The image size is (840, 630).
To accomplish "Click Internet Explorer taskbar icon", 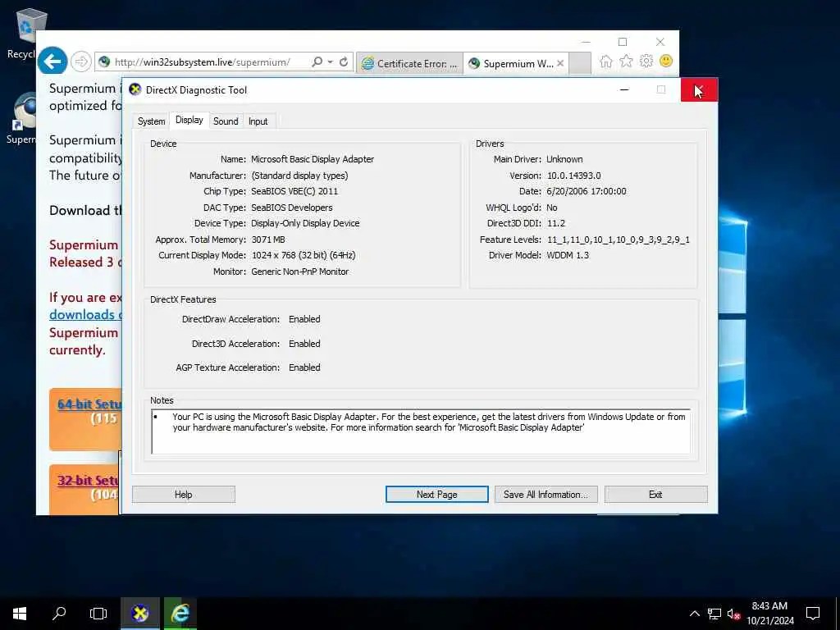I will [180, 614].
